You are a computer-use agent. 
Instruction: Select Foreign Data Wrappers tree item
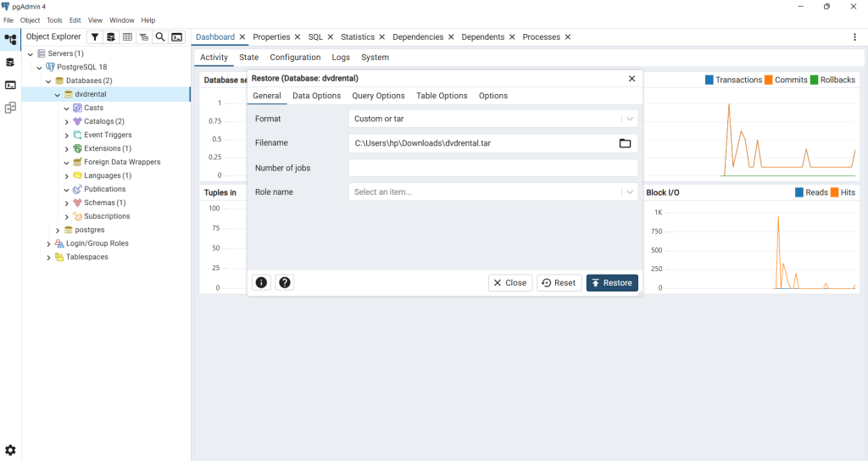pyautogui.click(x=122, y=162)
